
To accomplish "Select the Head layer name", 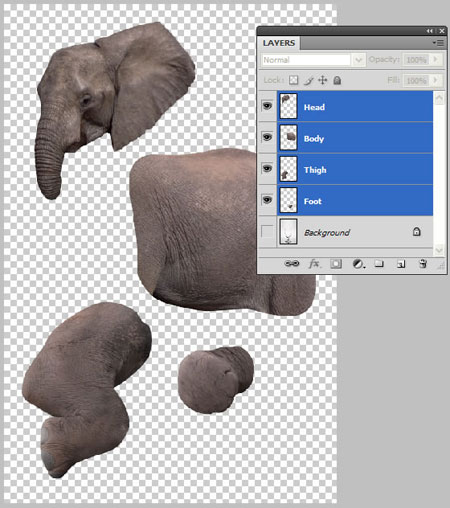I will 314,107.
